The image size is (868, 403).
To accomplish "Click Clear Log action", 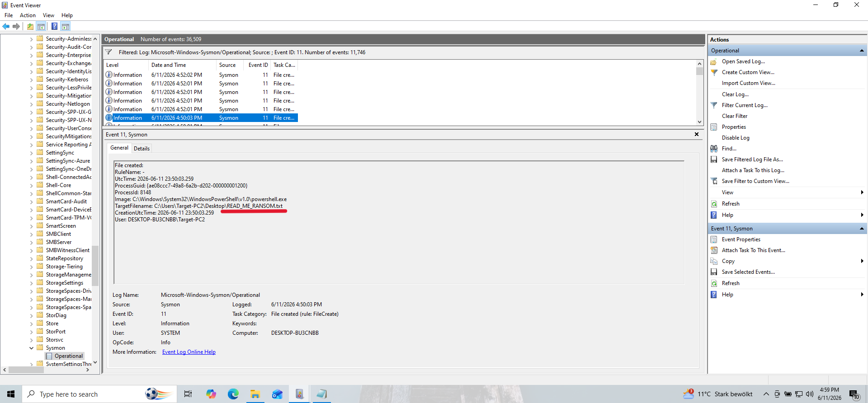I will (735, 94).
